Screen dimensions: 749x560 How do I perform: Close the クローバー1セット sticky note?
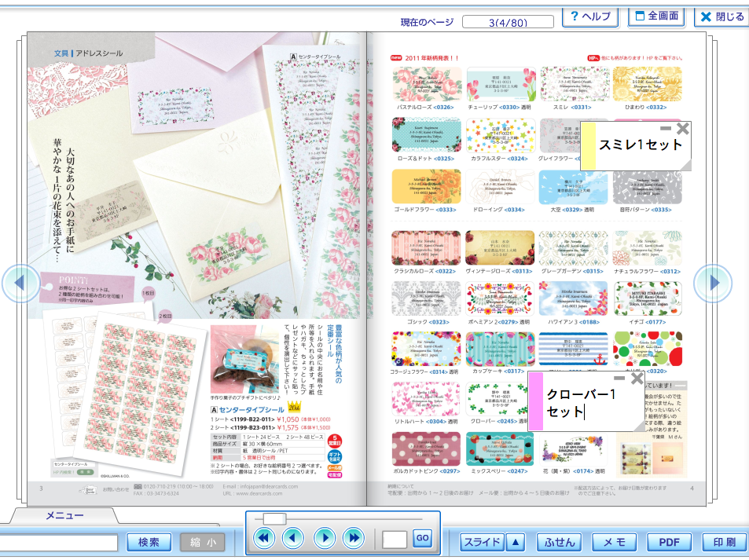pos(637,379)
